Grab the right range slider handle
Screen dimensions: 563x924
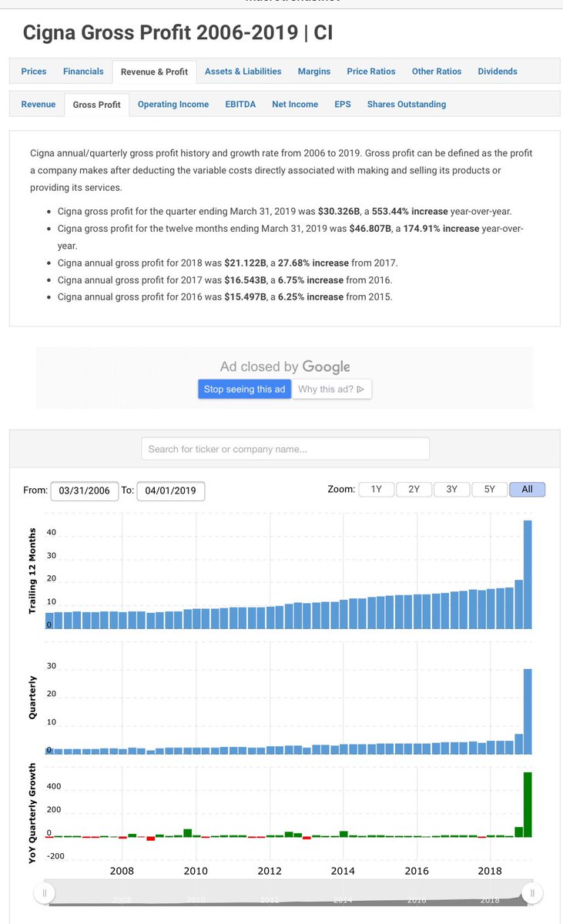pyautogui.click(x=533, y=892)
